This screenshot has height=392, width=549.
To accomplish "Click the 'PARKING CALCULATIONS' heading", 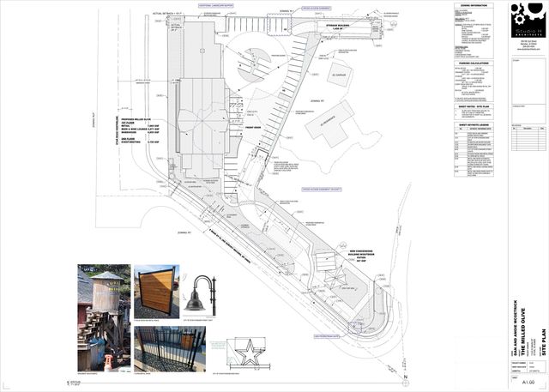I will pyautogui.click(x=474, y=63).
